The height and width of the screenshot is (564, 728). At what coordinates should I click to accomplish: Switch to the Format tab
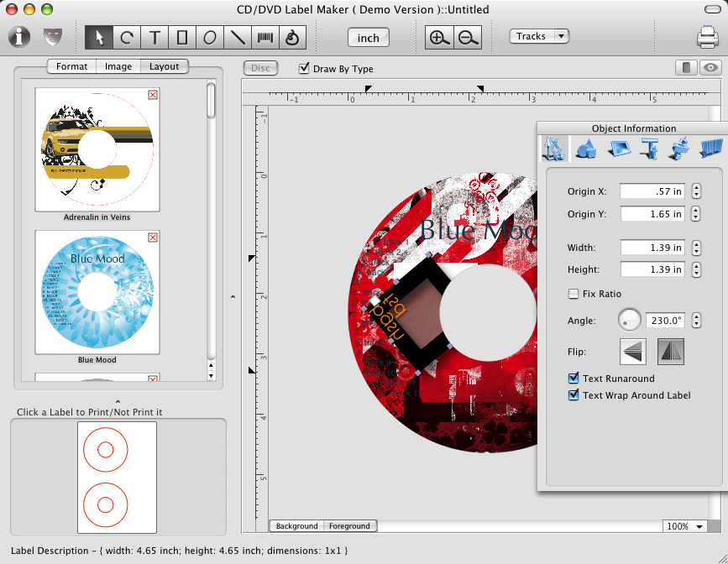[x=71, y=66]
